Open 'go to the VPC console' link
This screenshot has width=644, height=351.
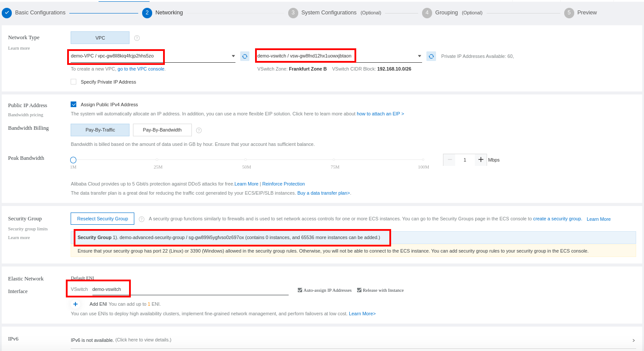[142, 69]
